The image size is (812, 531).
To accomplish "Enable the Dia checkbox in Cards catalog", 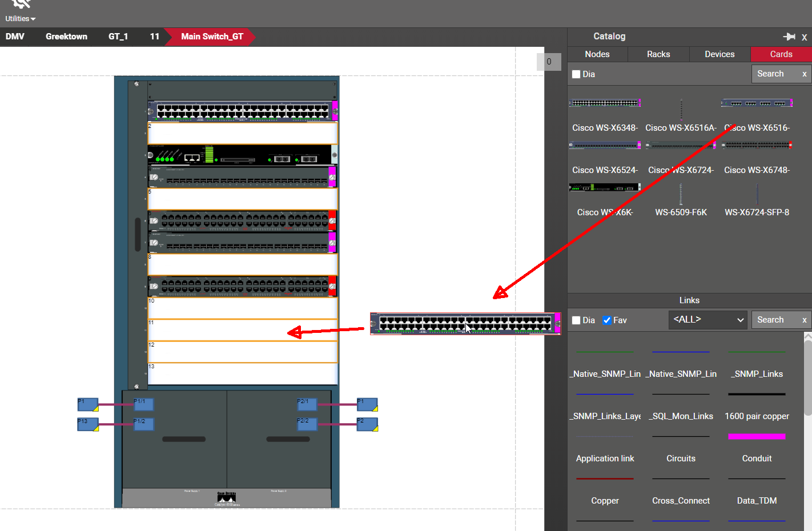I will (x=576, y=74).
